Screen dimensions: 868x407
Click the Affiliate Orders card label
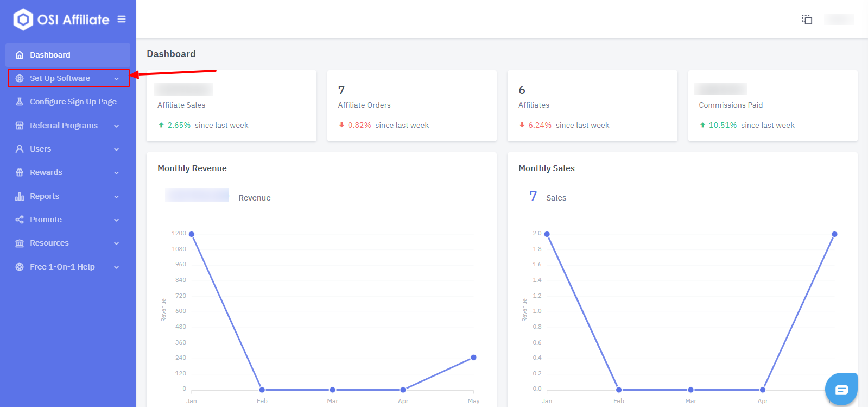tap(364, 105)
